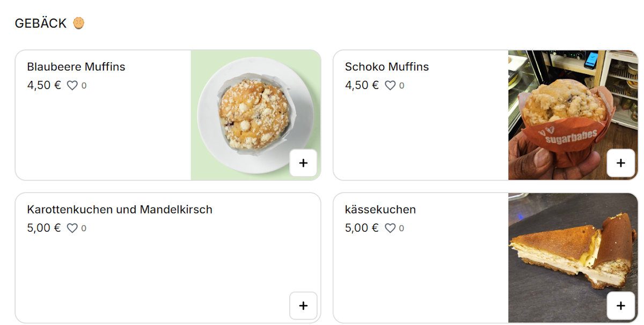
Task: Toggle heart on Karottenkuchen und Mandelkirsch
Action: pos(72,228)
